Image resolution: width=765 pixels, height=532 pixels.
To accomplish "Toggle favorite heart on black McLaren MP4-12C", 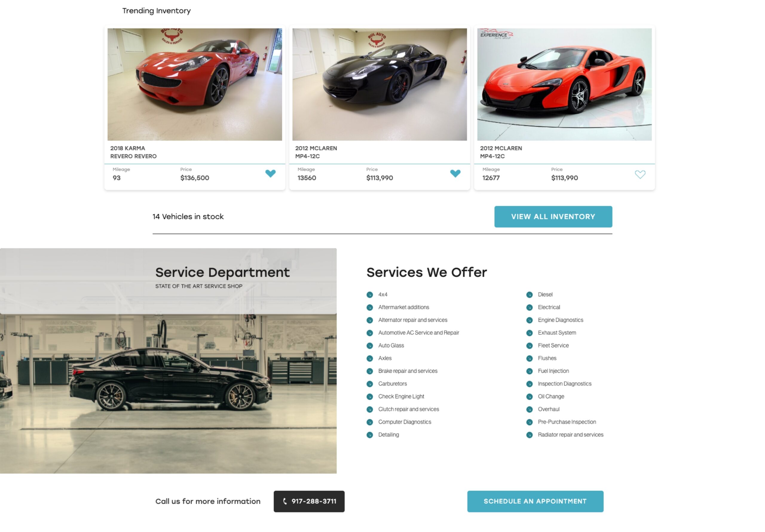I will click(455, 174).
